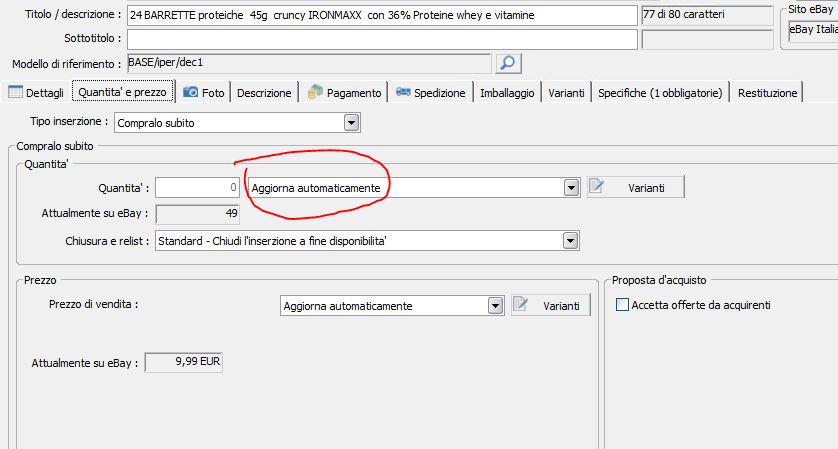
Task: Click the Varianti button in the Quantita' section
Action: (635, 188)
